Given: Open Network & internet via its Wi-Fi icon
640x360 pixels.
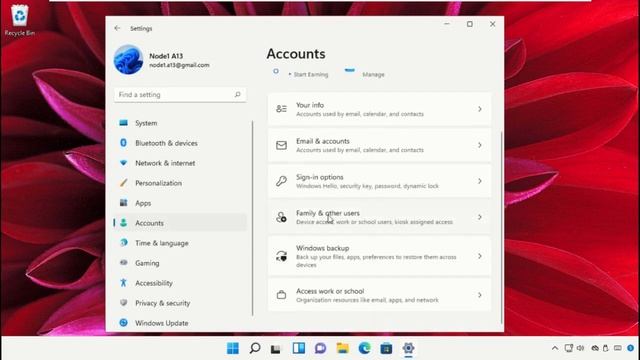Looking at the screenshot, I should [x=123, y=163].
